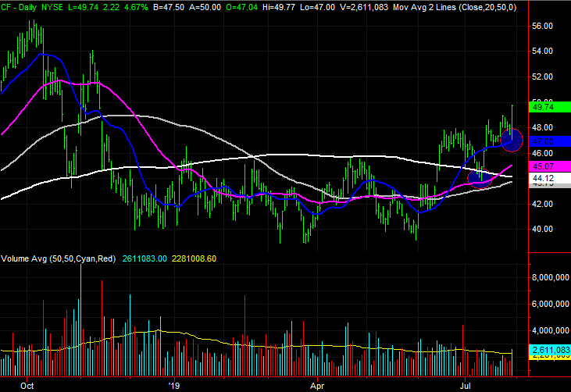Click the volume value V=2,611,083 in header

364,7
